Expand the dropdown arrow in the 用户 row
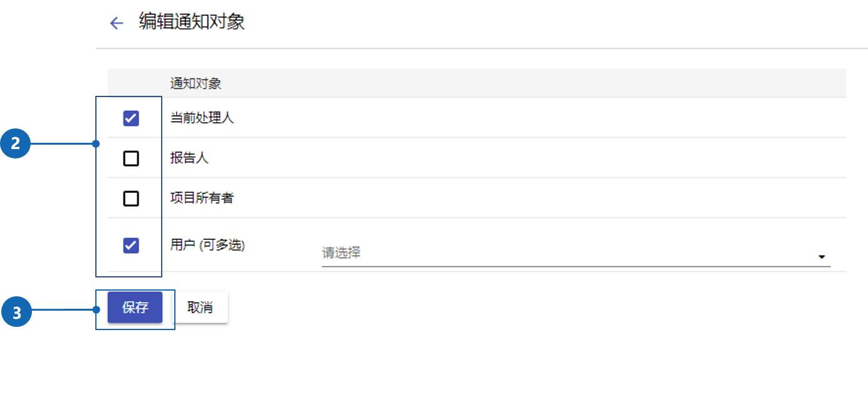The image size is (868, 409). pyautogui.click(x=822, y=257)
